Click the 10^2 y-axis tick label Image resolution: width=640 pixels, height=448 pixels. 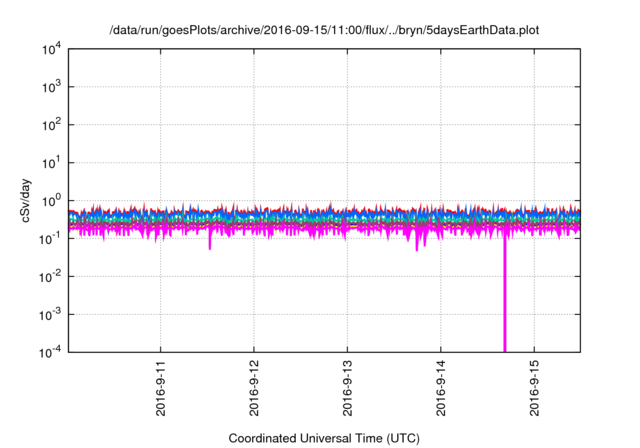pyautogui.click(x=51, y=124)
